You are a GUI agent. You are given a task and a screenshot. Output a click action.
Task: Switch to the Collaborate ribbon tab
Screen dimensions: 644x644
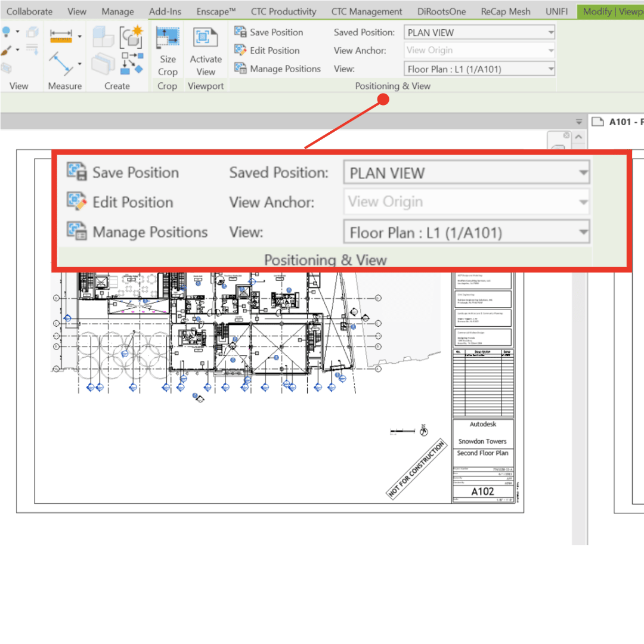(29, 11)
